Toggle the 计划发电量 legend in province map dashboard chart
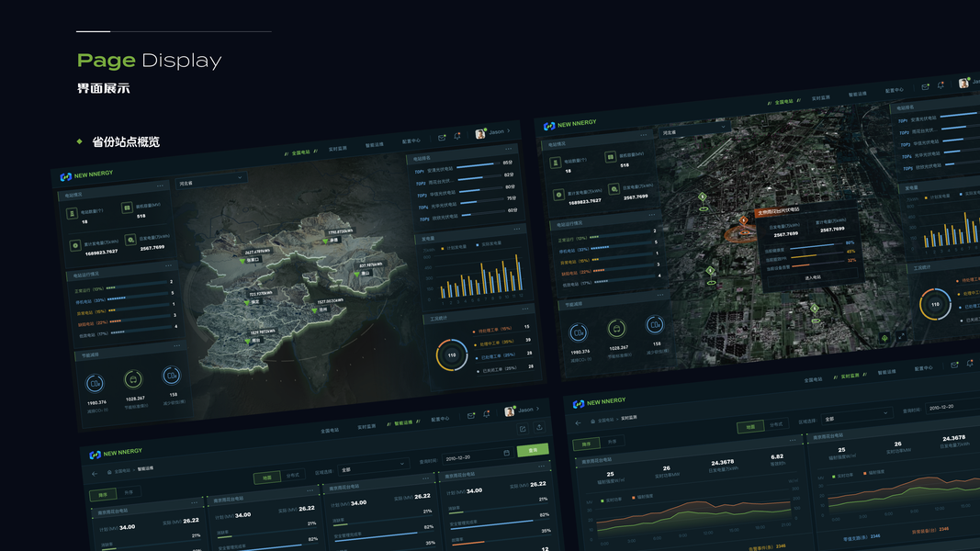980x551 pixels. (x=454, y=247)
